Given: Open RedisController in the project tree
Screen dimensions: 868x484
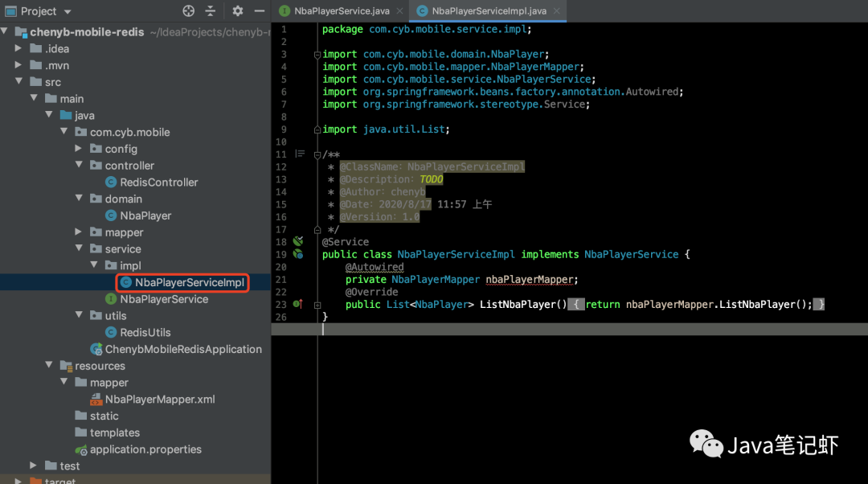Looking at the screenshot, I should click(158, 183).
